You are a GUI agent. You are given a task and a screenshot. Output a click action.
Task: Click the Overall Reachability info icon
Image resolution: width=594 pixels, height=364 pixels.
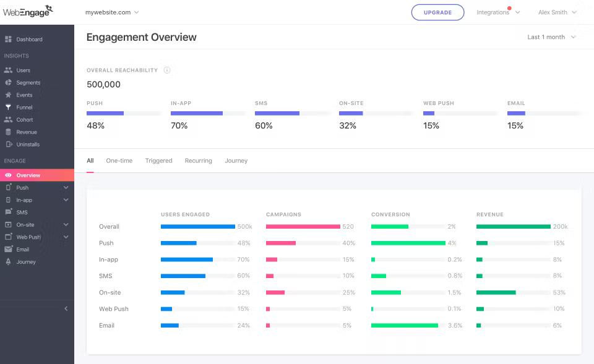coord(166,70)
